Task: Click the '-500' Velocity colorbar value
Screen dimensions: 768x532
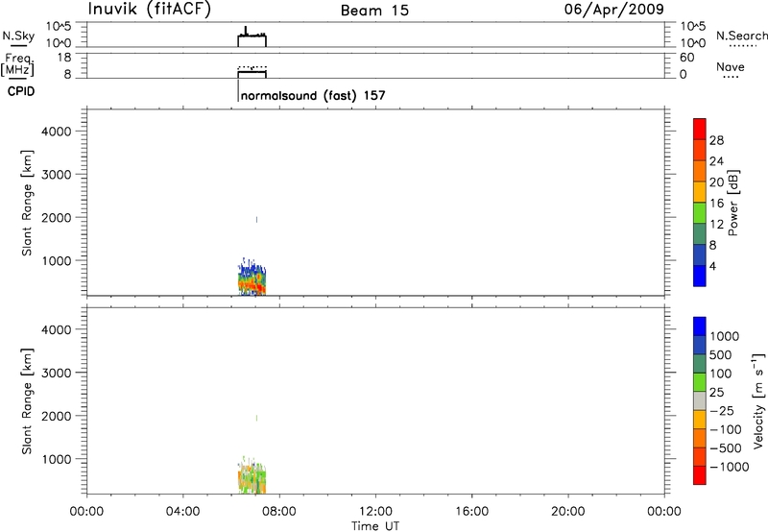Action: tap(728, 447)
